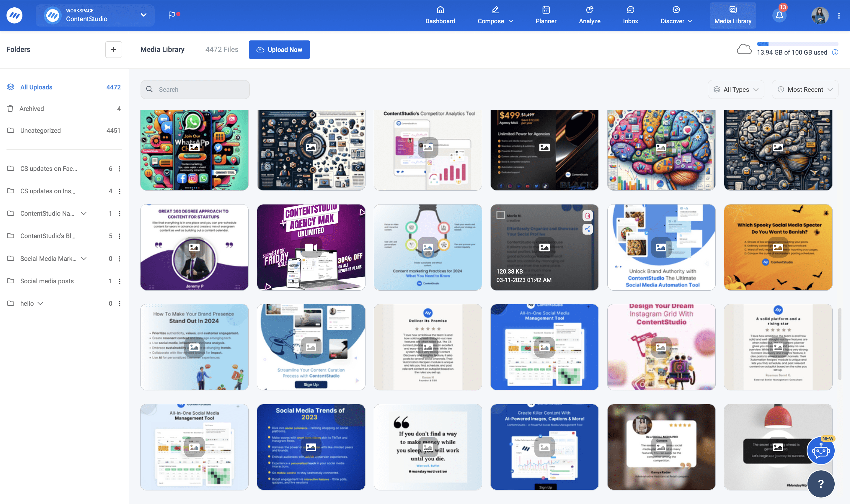Click the Upload Now button
This screenshot has width=850, height=504.
pyautogui.click(x=279, y=49)
